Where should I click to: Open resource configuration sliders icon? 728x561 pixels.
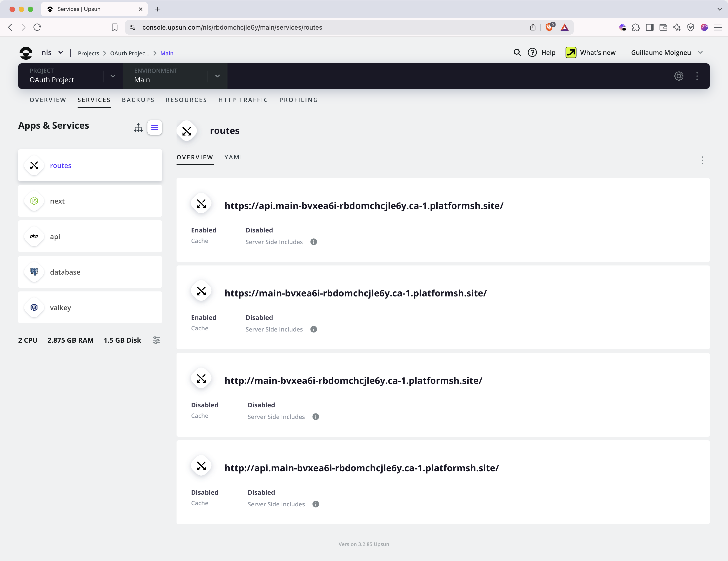click(x=156, y=340)
